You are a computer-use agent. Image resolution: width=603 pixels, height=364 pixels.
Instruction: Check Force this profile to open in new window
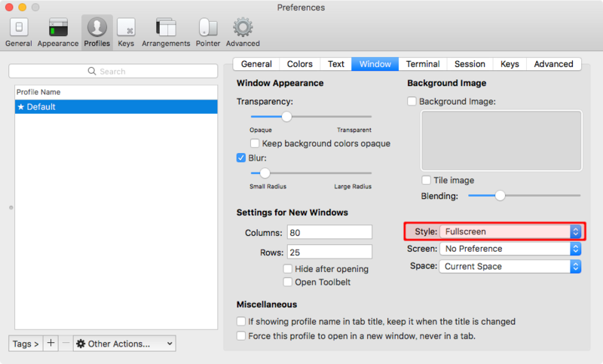pyautogui.click(x=241, y=336)
